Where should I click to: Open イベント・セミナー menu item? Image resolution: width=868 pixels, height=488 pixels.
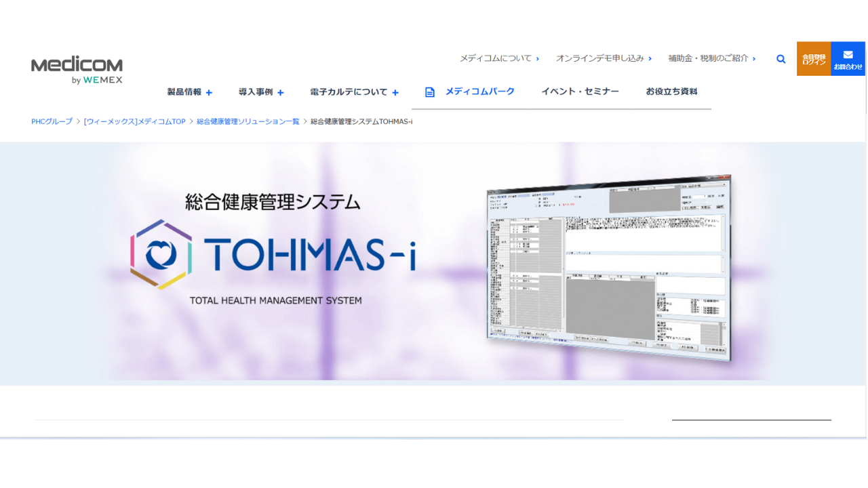pos(580,91)
